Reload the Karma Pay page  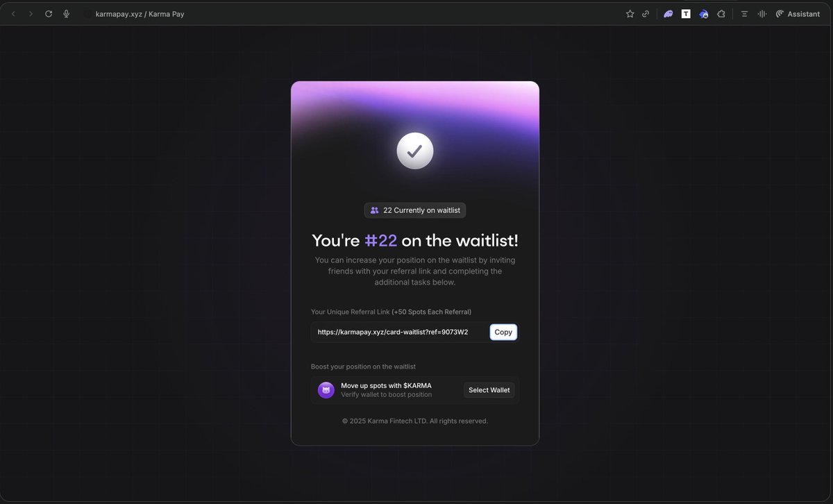click(48, 13)
